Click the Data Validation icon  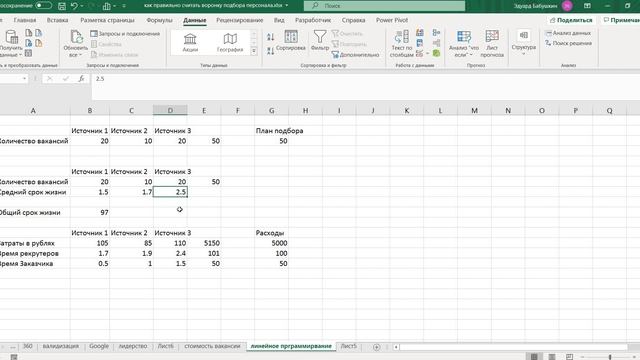[x=419, y=53]
